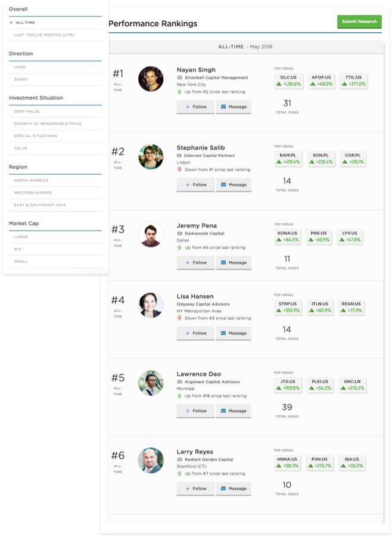Open Larry Reyes profile name link
Screen dimensions: 392x537
tap(195, 452)
